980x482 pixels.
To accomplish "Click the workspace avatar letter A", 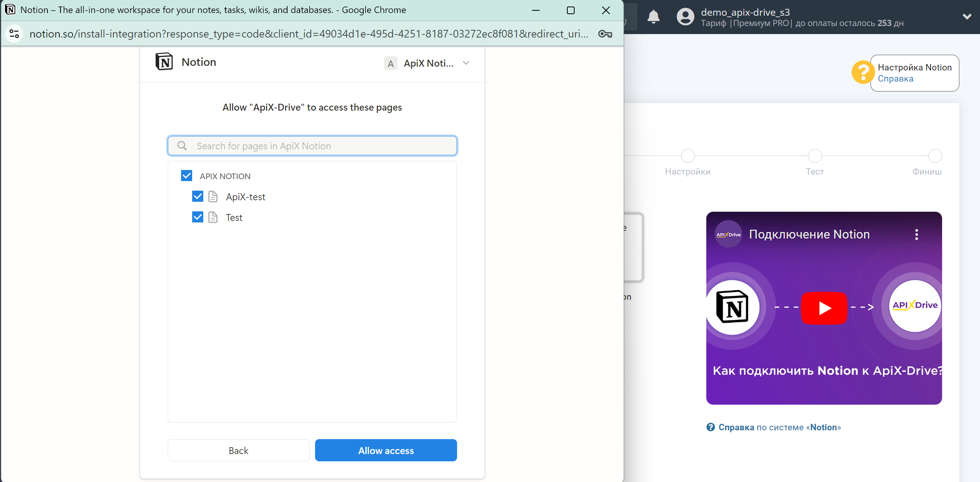I will pos(391,63).
